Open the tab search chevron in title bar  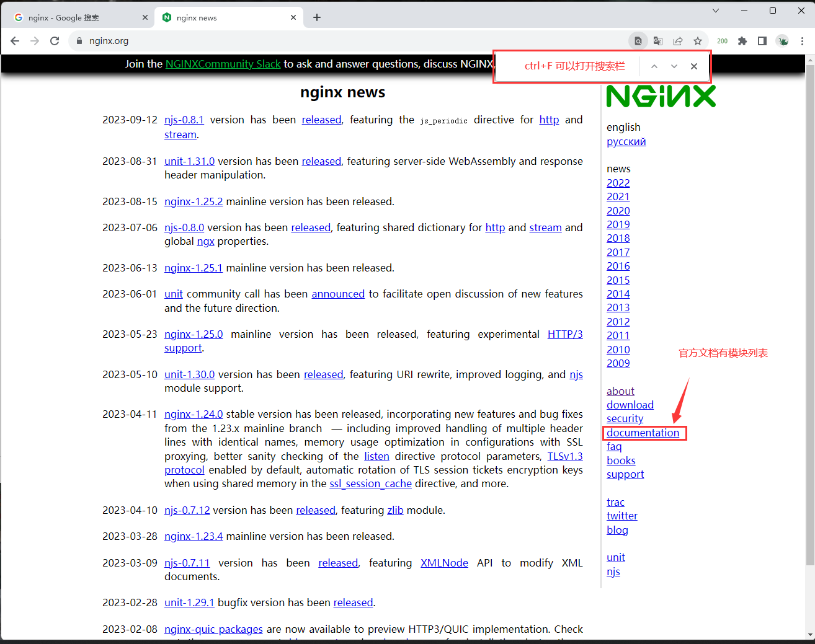click(x=716, y=11)
